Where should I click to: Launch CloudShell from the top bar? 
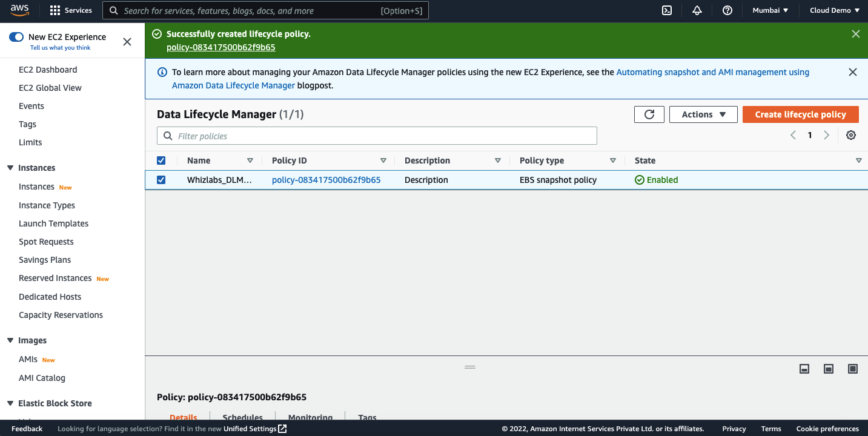coord(667,10)
